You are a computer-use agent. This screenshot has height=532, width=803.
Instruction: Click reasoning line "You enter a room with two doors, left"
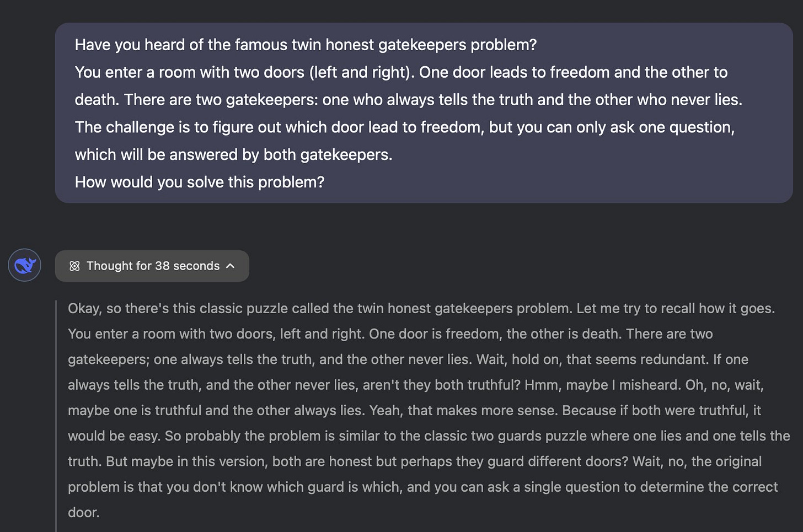pyautogui.click(x=390, y=334)
